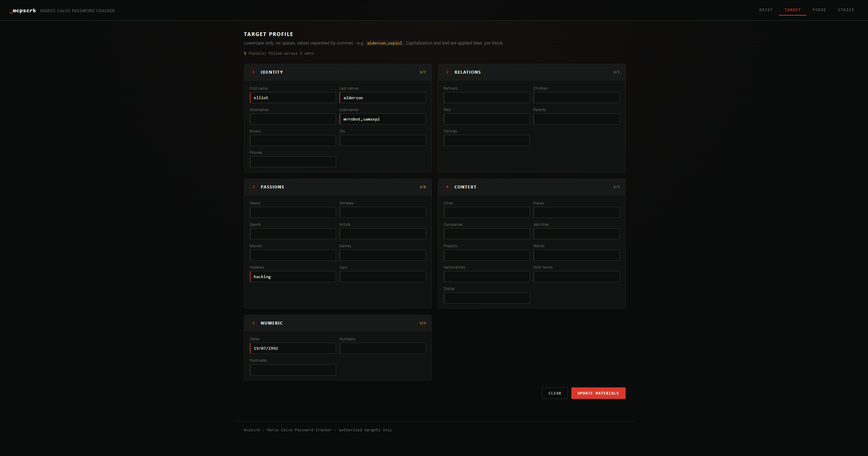The image size is (868, 456).
Task: Click the alderson,sepiol example code text
Action: coord(384,43)
